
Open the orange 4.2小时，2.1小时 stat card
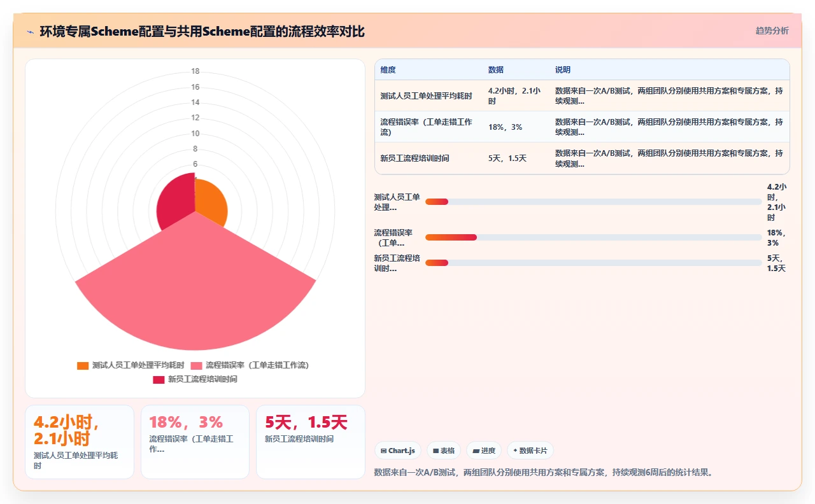[80, 442]
